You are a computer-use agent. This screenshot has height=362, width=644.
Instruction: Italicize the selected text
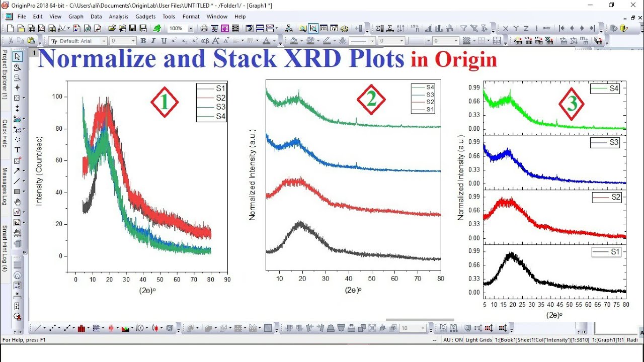154,41
